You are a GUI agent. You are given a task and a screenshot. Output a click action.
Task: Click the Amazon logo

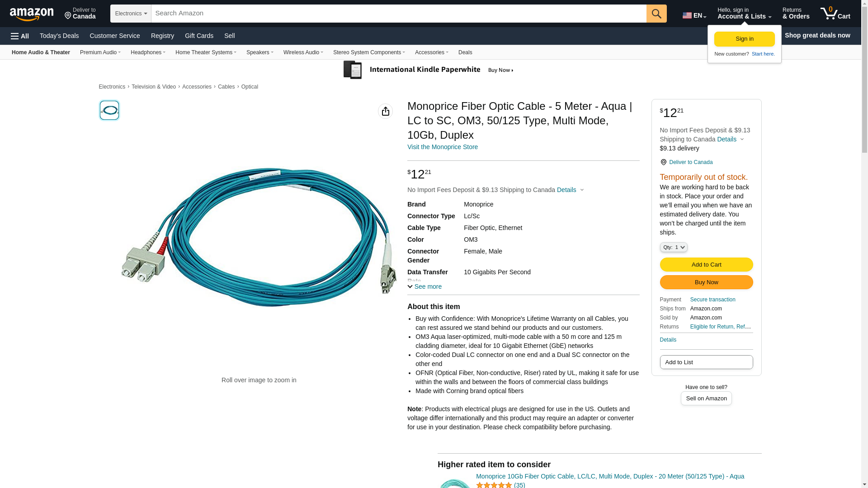(x=32, y=14)
